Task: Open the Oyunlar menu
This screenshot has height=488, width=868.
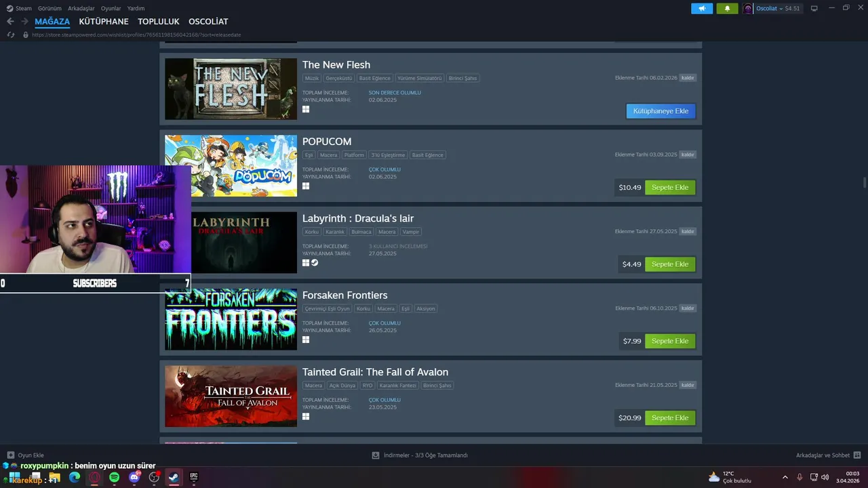Action: 111,8
